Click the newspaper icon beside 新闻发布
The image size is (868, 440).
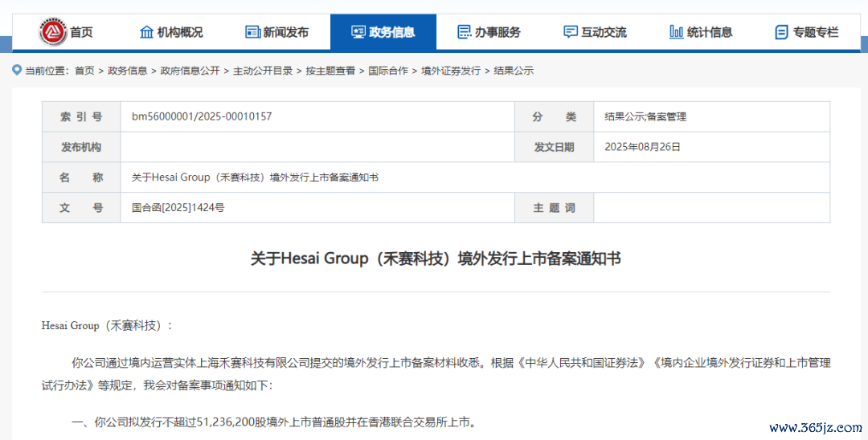pos(252,32)
